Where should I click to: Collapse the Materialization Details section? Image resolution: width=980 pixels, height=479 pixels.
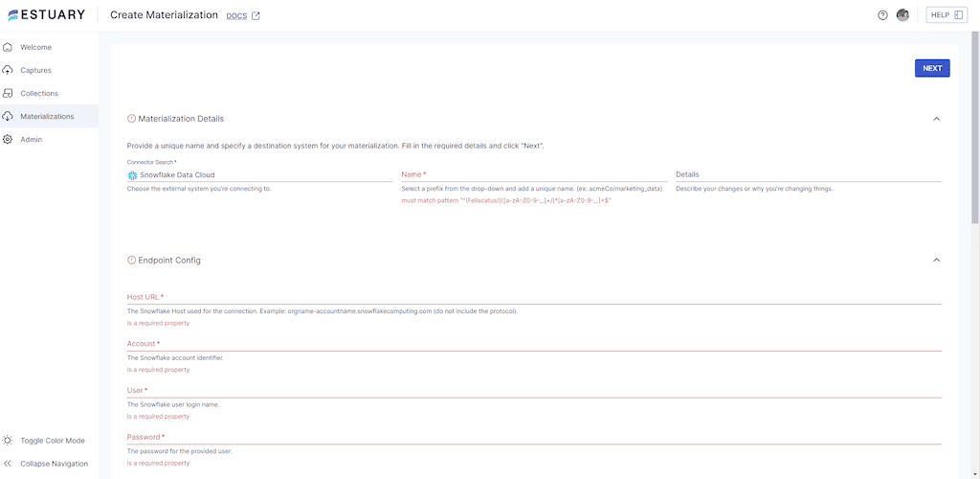(x=936, y=118)
